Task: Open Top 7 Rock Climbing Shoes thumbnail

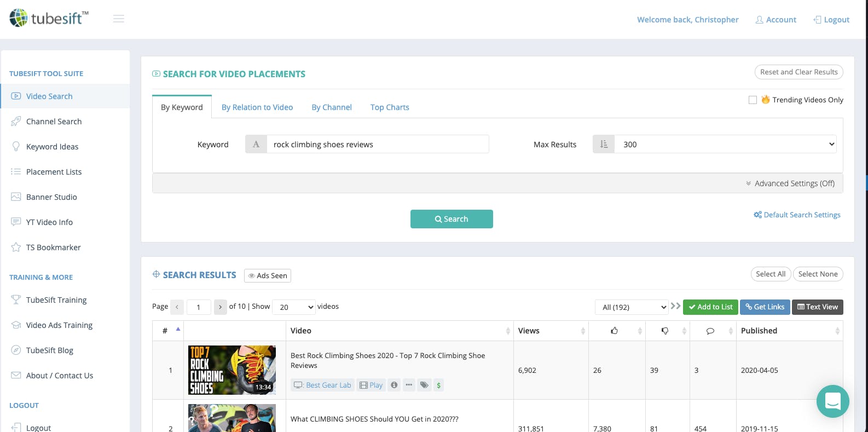Action: [232, 370]
